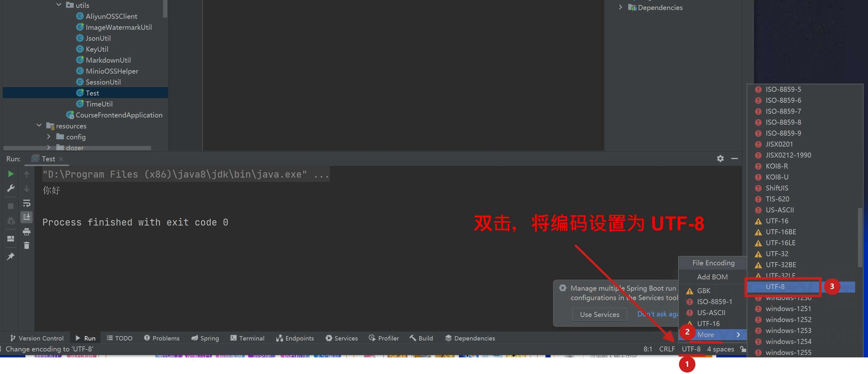This screenshot has width=868, height=374.
Task: Hide the Run tool window
Action: click(734, 159)
